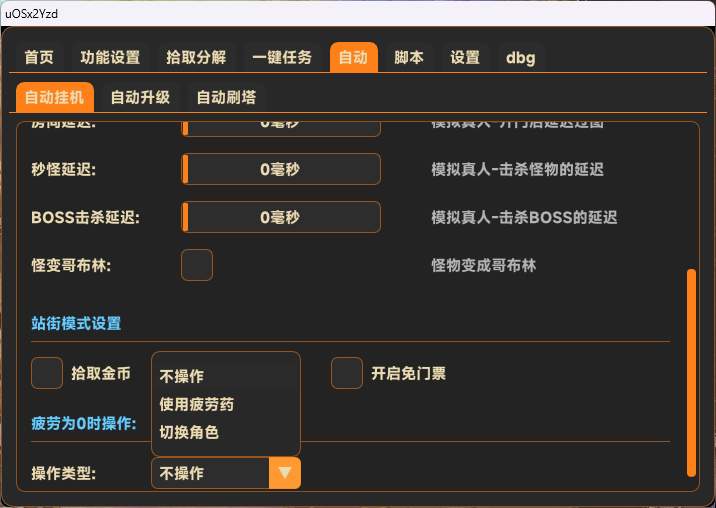Click the orange dropdown arrow for 操作类型
The width and height of the screenshot is (716, 508).
coord(285,473)
